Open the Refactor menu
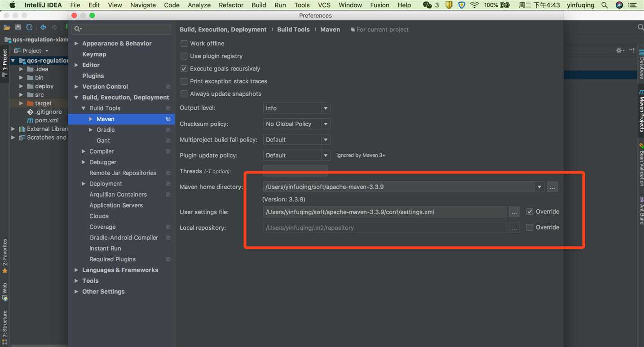The width and height of the screenshot is (644, 347). [x=231, y=5]
